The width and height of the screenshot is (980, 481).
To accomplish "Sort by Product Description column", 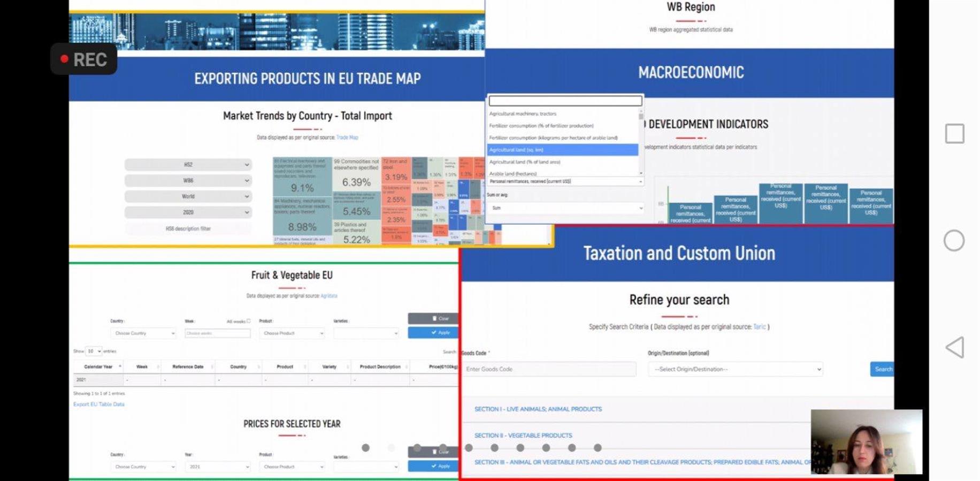I will [380, 367].
